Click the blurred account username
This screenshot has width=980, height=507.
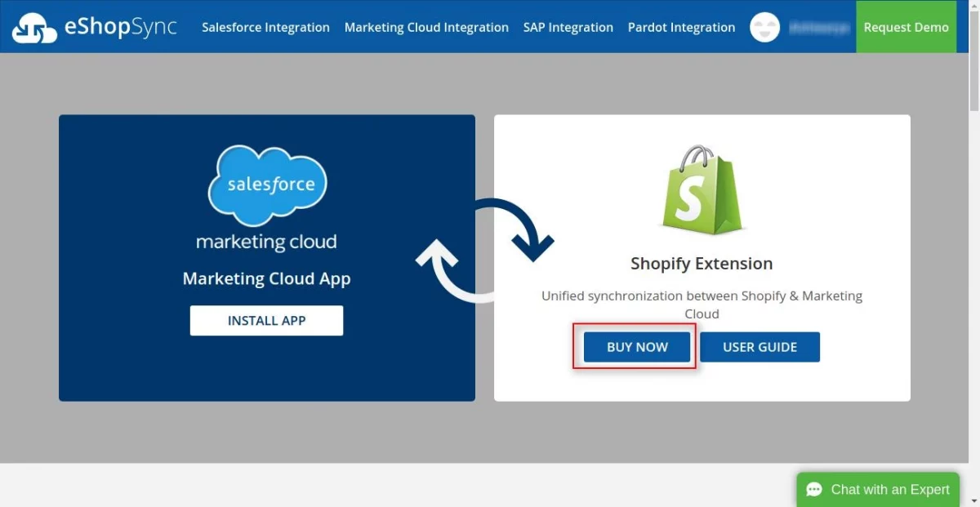(817, 28)
